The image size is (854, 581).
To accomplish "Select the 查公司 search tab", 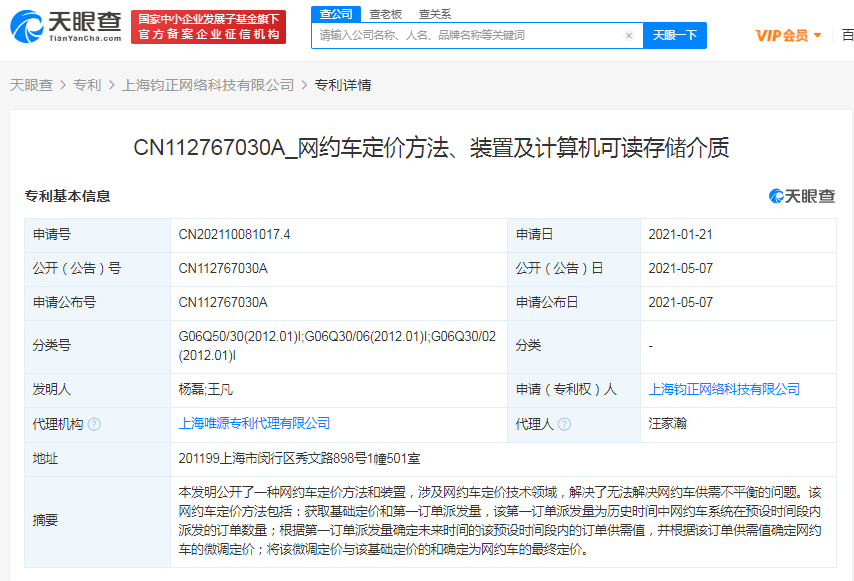I will 335,14.
